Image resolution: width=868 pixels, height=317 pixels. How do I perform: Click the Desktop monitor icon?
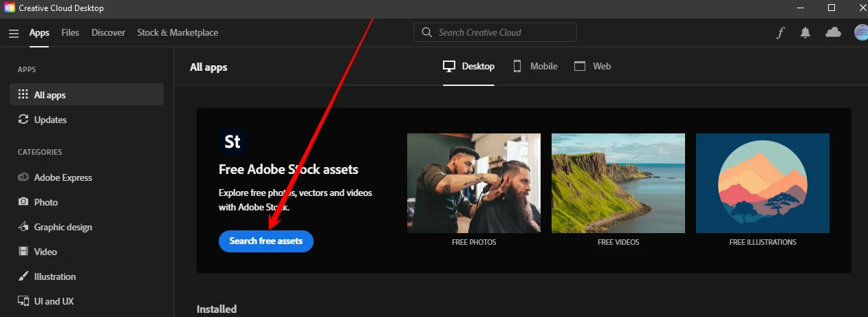449,66
